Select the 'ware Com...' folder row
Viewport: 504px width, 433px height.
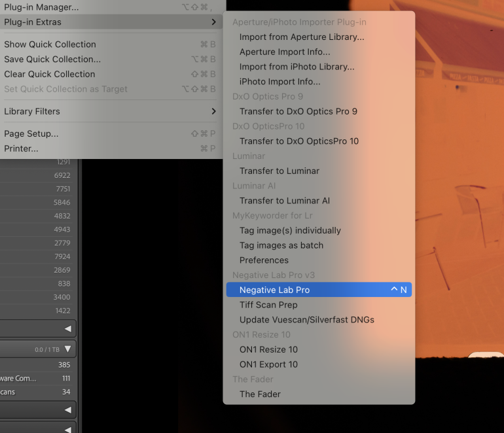36,379
